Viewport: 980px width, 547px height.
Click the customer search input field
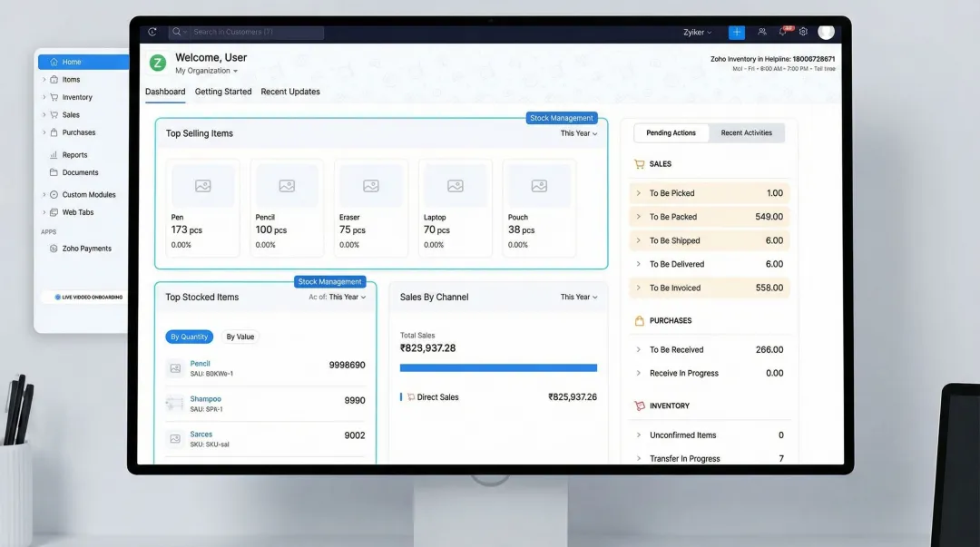point(245,32)
